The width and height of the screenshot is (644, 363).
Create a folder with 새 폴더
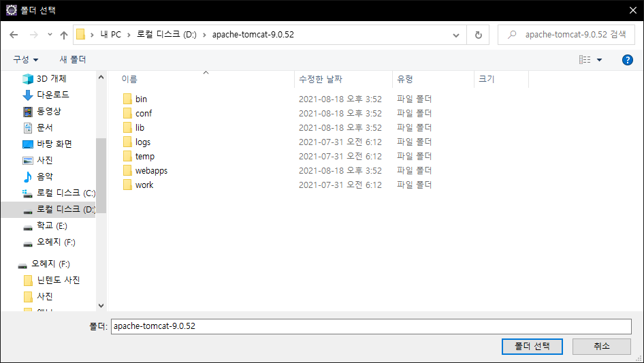pos(72,60)
